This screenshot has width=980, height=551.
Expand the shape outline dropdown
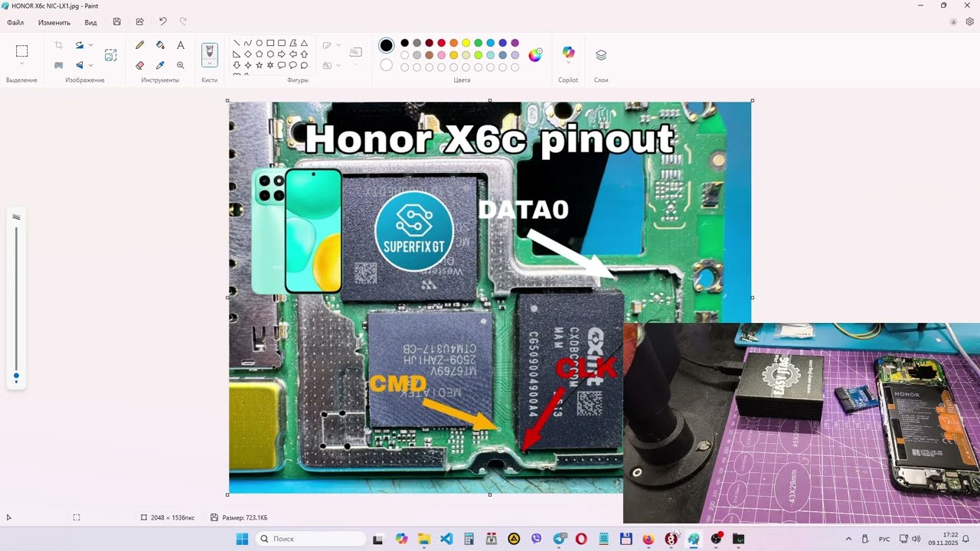click(x=338, y=45)
